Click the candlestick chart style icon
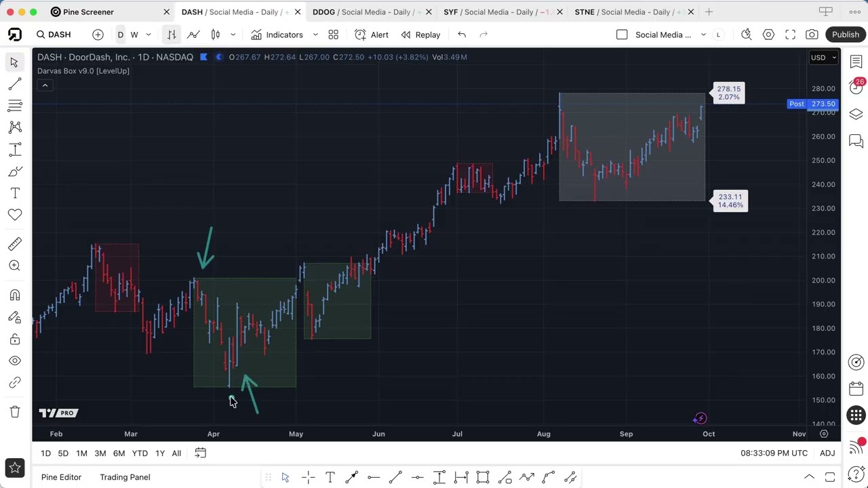The width and height of the screenshot is (868, 488). pyautogui.click(x=216, y=35)
